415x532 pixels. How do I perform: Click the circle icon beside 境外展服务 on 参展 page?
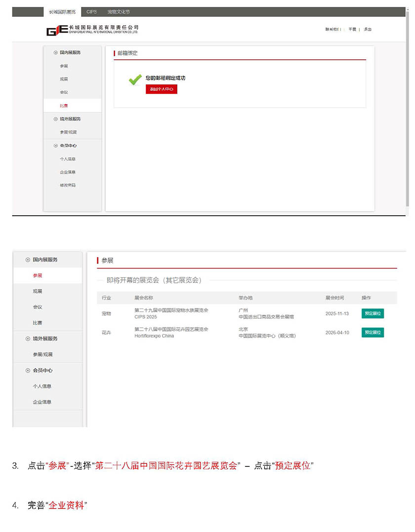pos(28,339)
